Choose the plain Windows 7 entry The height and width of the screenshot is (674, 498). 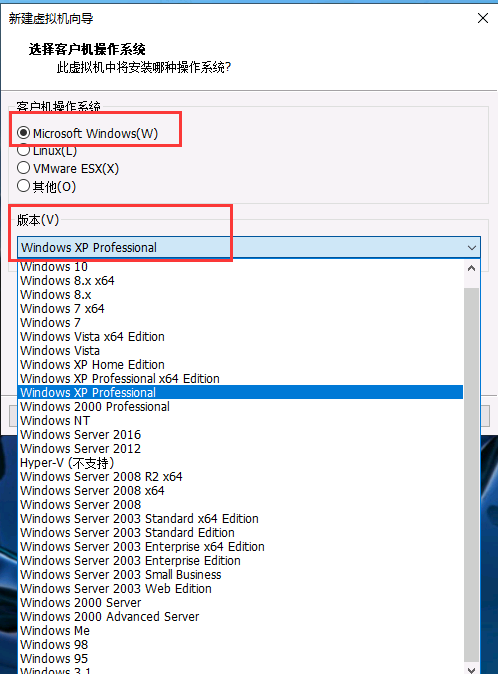(x=240, y=322)
